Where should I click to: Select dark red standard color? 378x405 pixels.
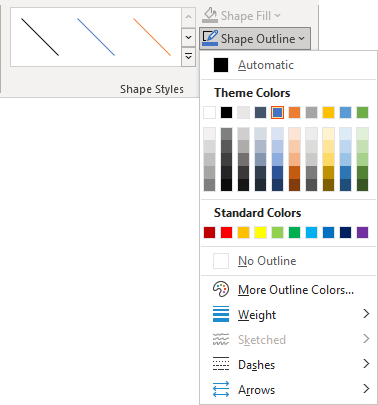[209, 232]
